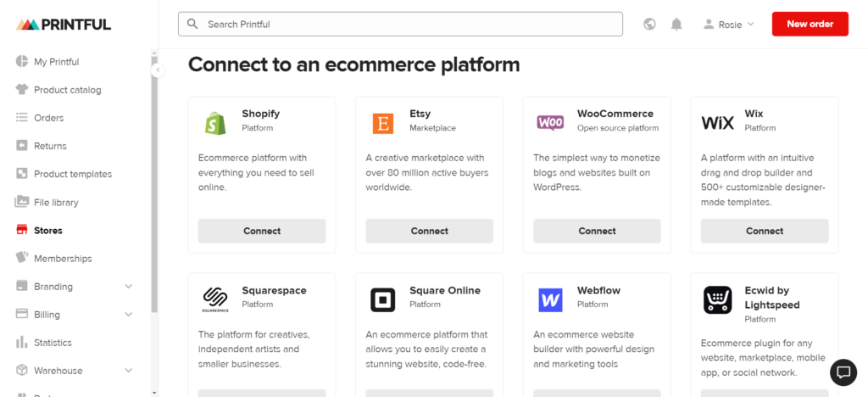The image size is (868, 397).
Task: Expand the Warehouse submenu
Action: pos(129,371)
